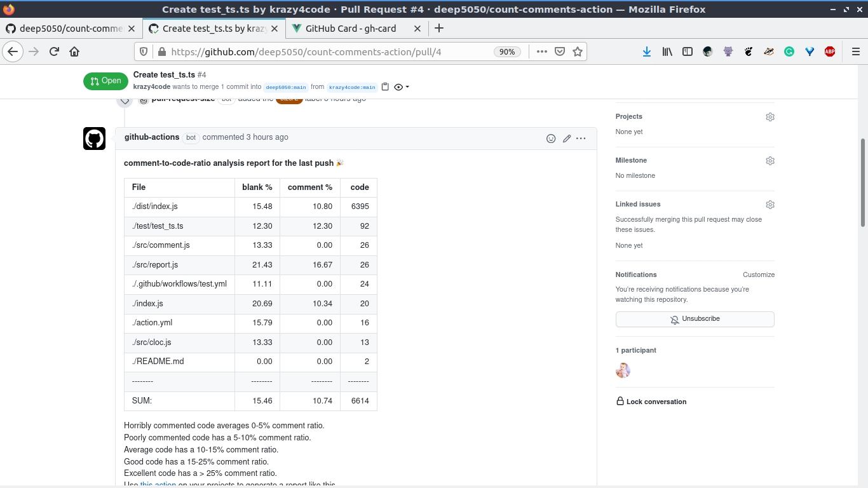Screen dimensions: 868x488
Task: Bookmark this page with the star
Action: 578,52
